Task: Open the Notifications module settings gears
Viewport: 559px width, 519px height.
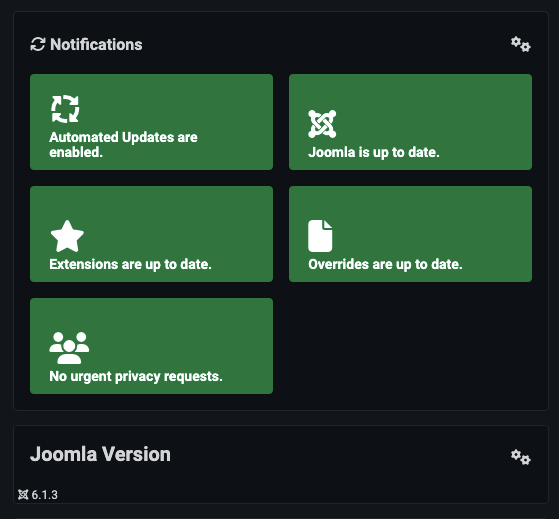Action: pos(520,45)
